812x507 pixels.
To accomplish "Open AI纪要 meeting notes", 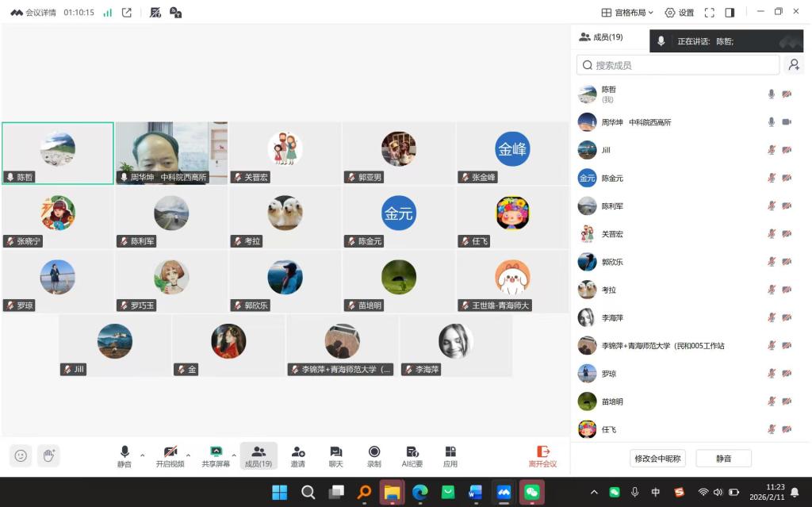I will click(412, 455).
